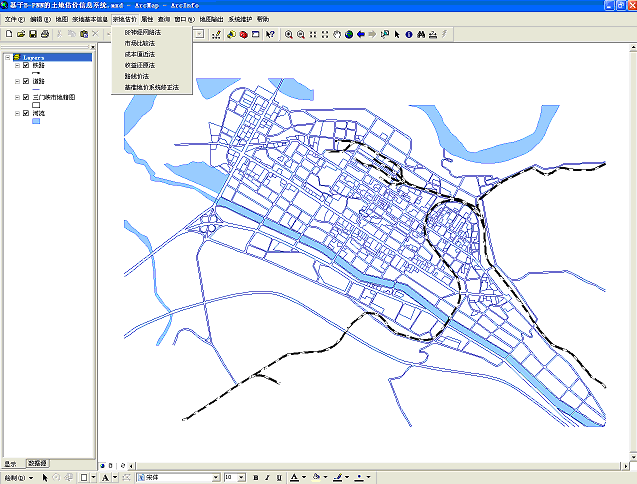637x484 pixels.
Task: Click the Full Extent globe icon
Action: click(x=349, y=34)
